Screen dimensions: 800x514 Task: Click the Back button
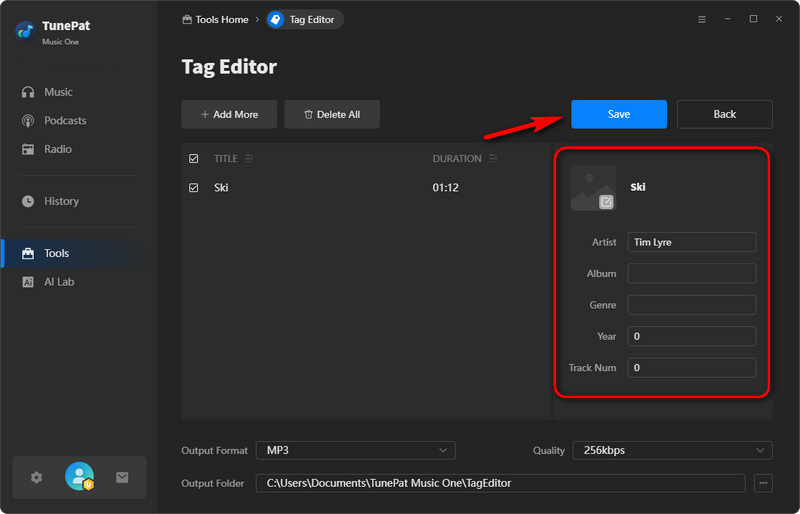[724, 114]
